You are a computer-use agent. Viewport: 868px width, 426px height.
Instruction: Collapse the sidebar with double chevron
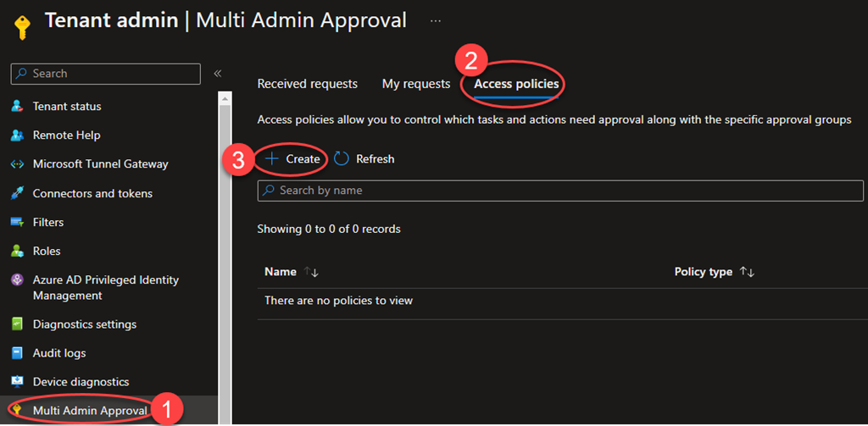pos(217,74)
